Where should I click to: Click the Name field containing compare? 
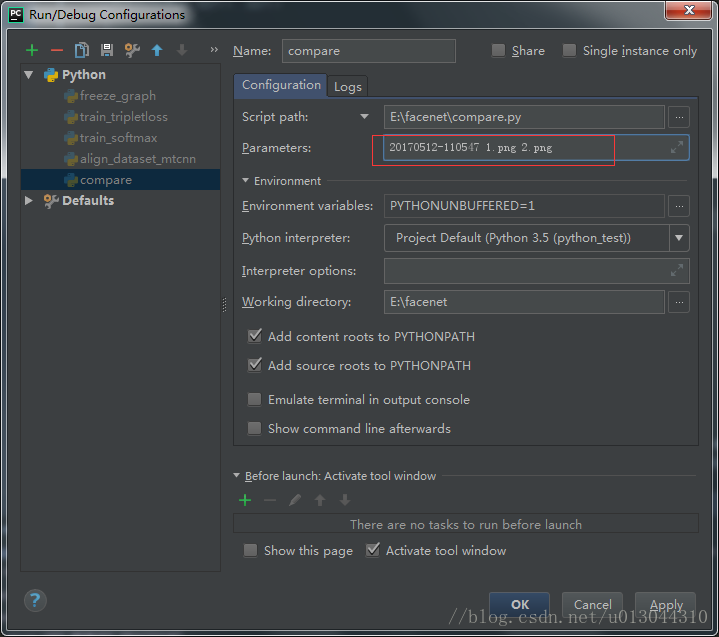point(369,51)
